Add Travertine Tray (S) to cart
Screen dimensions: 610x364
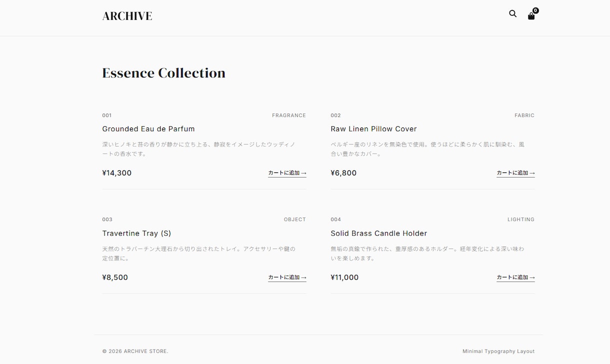pos(287,277)
